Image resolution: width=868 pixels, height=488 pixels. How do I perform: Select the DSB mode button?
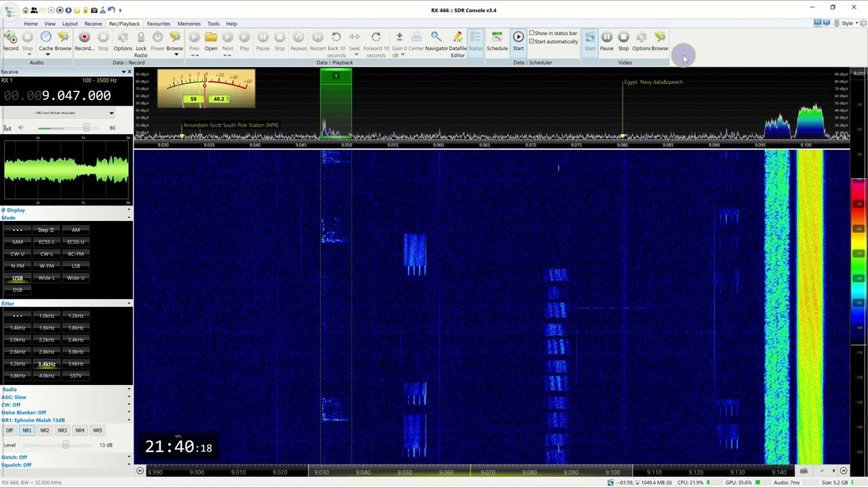tap(18, 290)
